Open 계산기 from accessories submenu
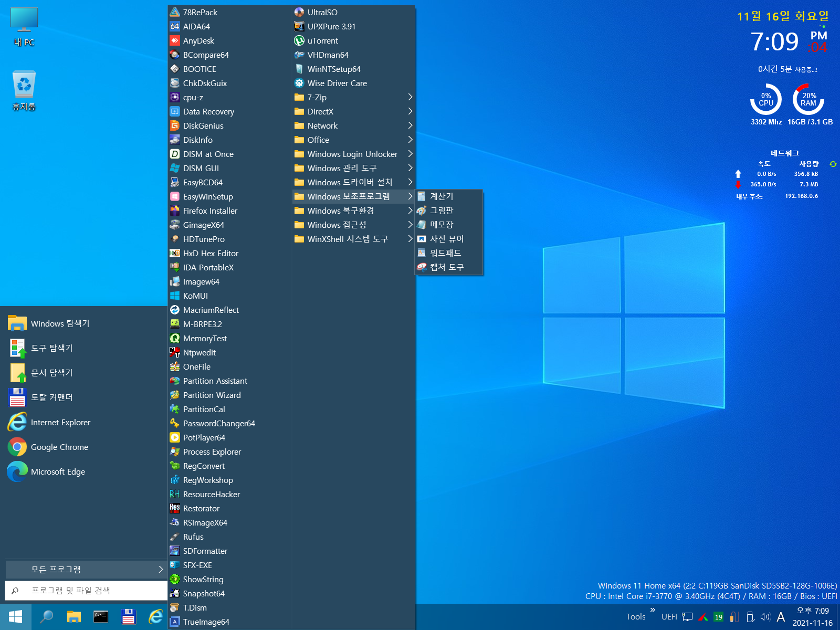Image resolution: width=840 pixels, height=630 pixels. pyautogui.click(x=449, y=196)
